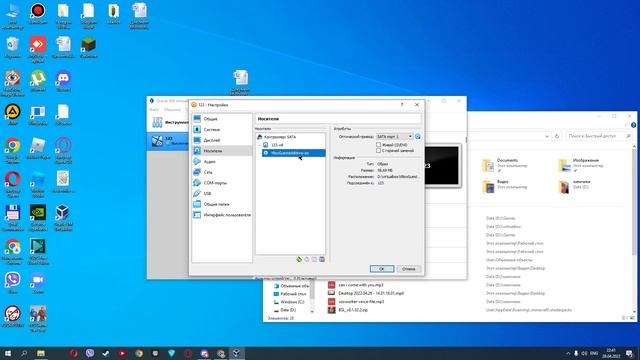Open the Oracle VM VirtualBox desktop shortcut
Screen dimensions: 640x360
(x=63, y=218)
